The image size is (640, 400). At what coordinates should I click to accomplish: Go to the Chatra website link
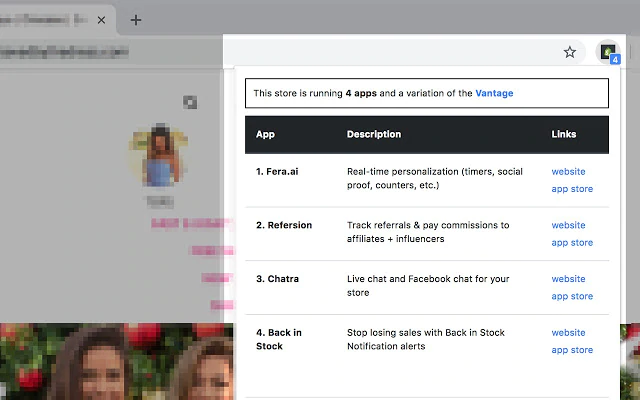click(568, 279)
